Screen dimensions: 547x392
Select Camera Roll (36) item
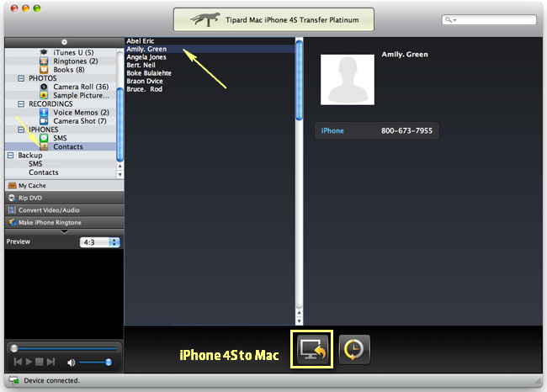(x=81, y=87)
